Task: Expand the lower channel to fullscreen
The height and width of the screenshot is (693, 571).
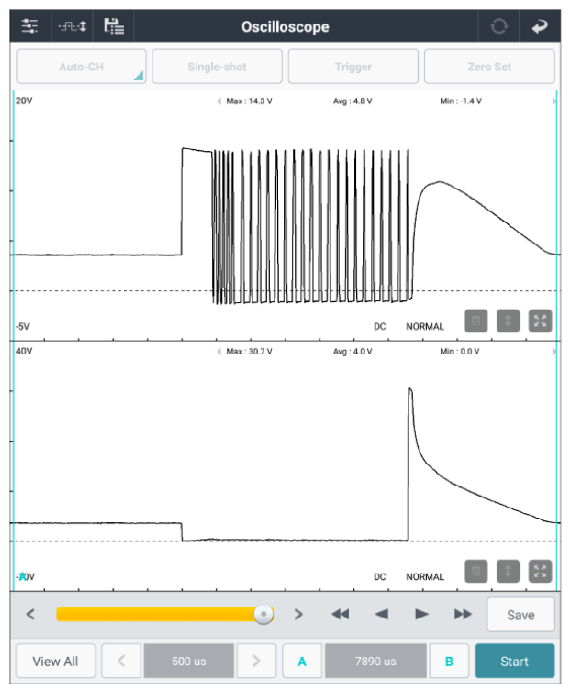Action: [541, 571]
